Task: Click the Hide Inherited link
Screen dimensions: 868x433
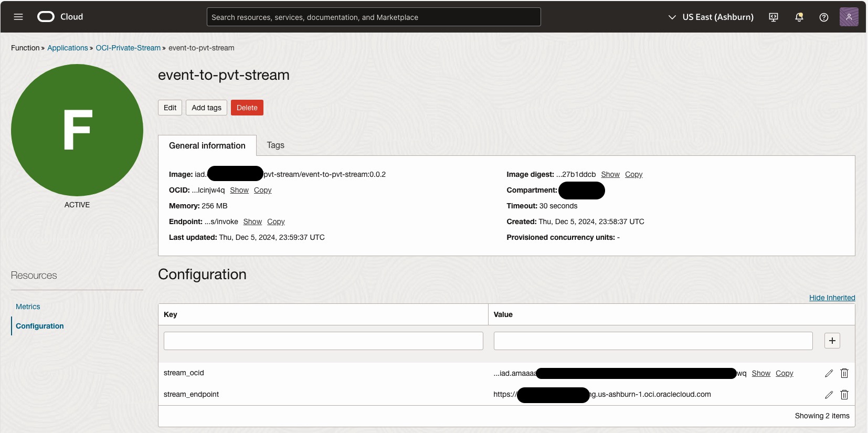Action: [832, 298]
